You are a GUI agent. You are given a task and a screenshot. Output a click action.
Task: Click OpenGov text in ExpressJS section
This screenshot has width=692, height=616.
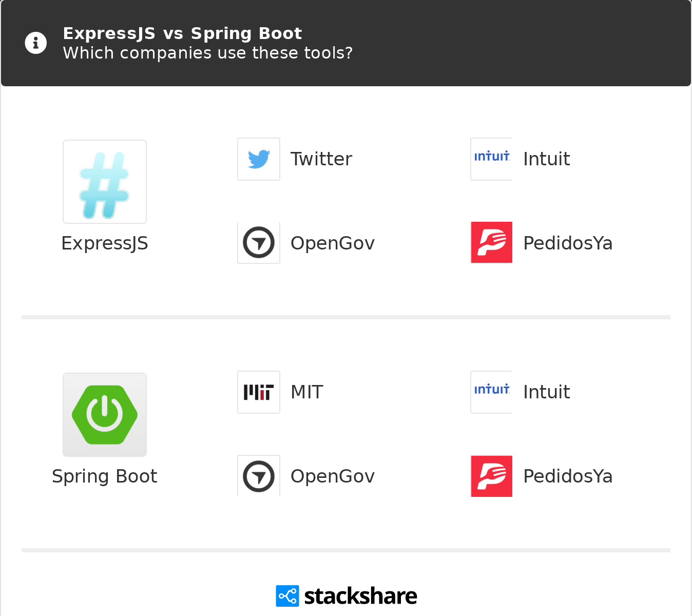tap(333, 243)
